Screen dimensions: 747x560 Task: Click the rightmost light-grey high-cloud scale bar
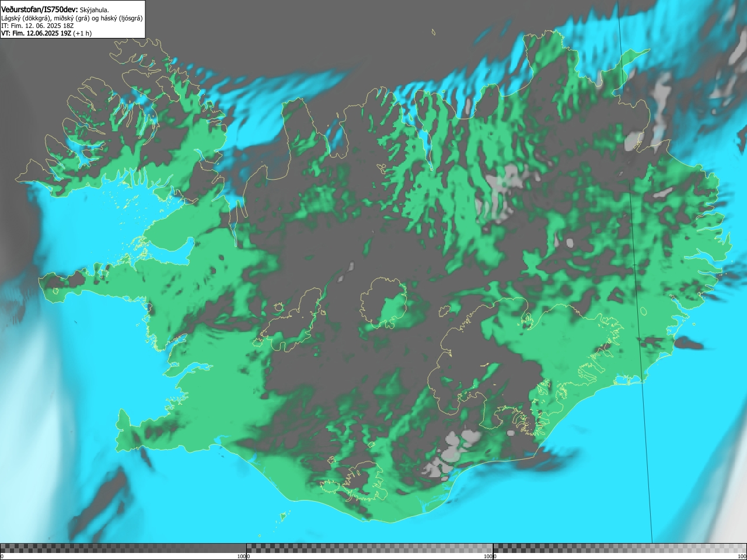point(620,548)
